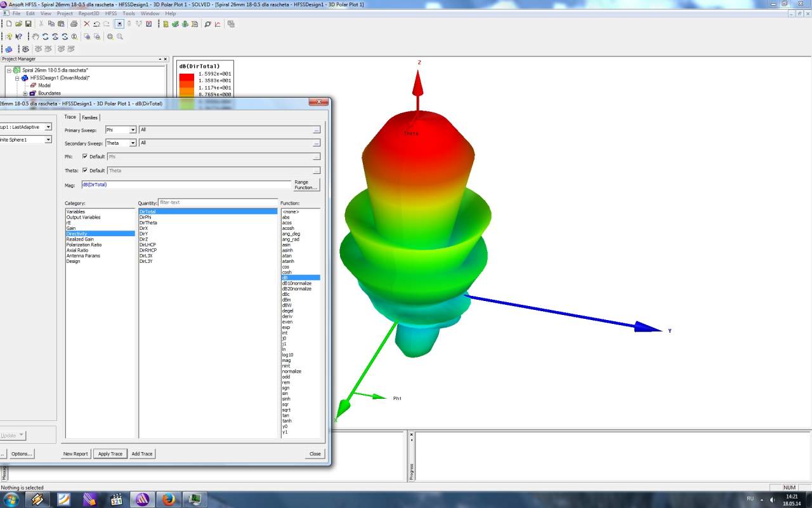Open the Report3D menu

[x=89, y=13]
